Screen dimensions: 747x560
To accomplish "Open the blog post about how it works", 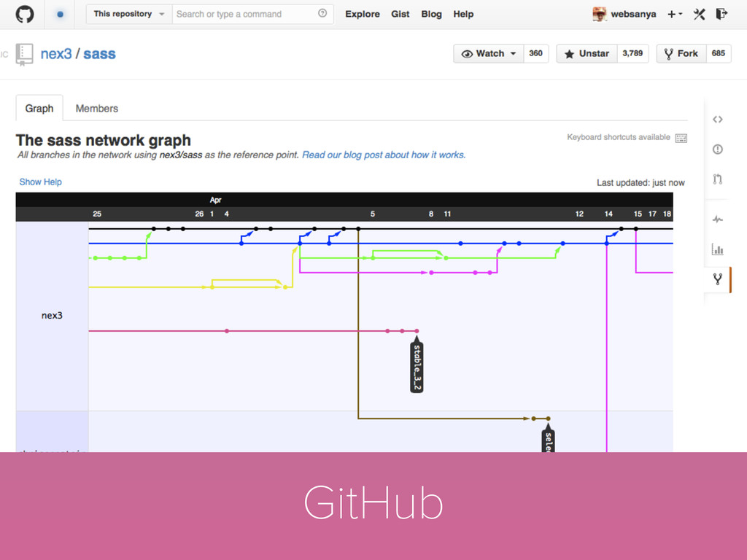I will 384,155.
